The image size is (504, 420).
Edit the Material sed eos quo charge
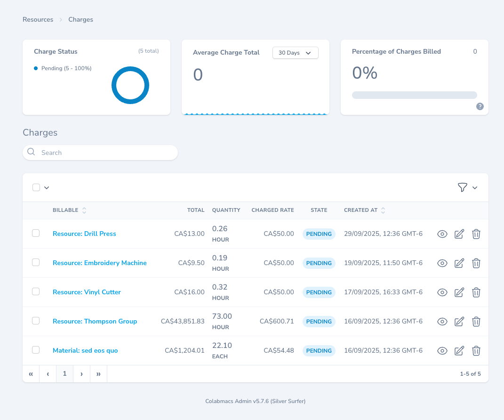pyautogui.click(x=459, y=351)
